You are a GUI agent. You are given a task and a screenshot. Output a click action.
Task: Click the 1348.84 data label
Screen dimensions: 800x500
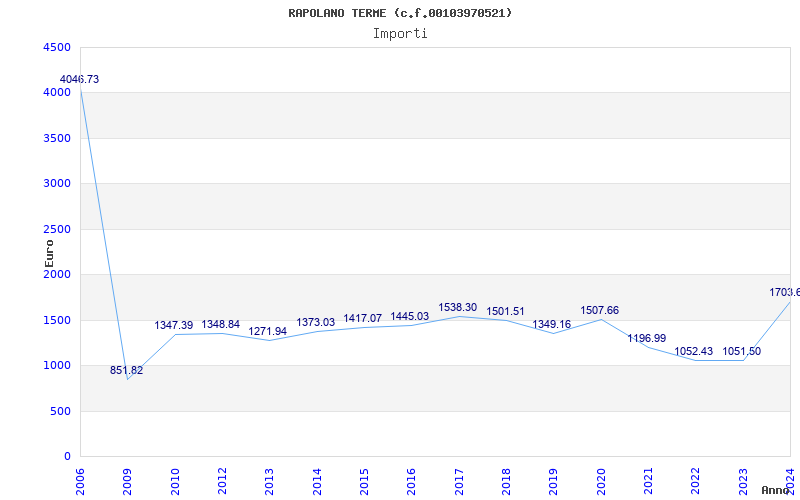coord(220,324)
